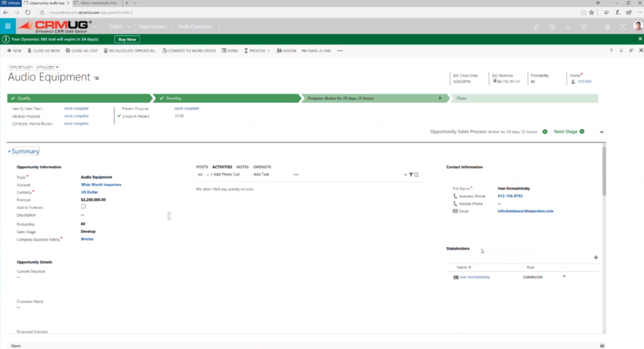Switch to the Notes tab
The width and height of the screenshot is (644, 349).
point(242,167)
